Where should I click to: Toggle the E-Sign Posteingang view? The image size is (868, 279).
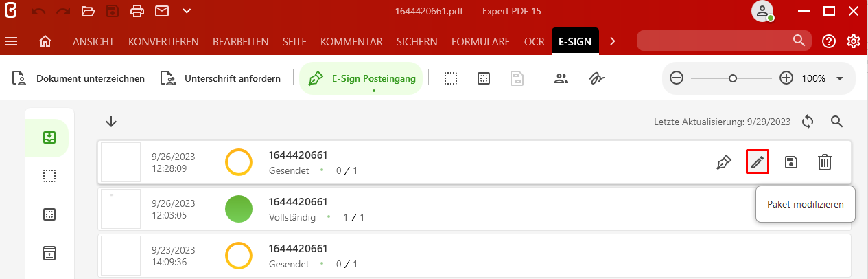[x=361, y=78]
